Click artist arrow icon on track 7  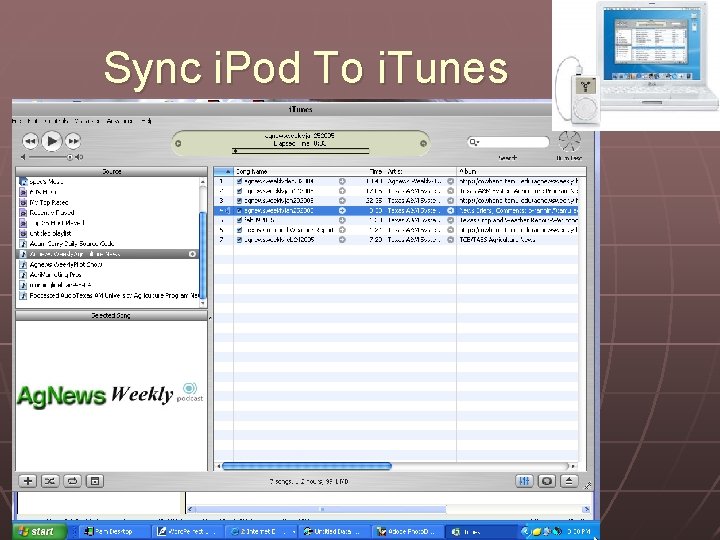(450, 240)
